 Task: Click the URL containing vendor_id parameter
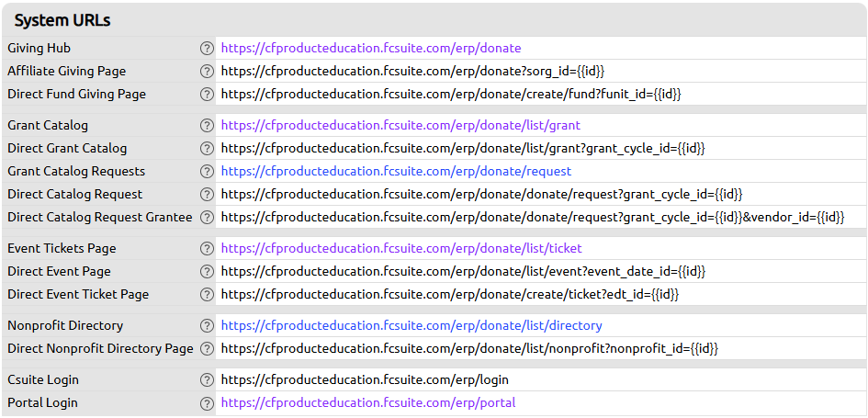tap(533, 218)
